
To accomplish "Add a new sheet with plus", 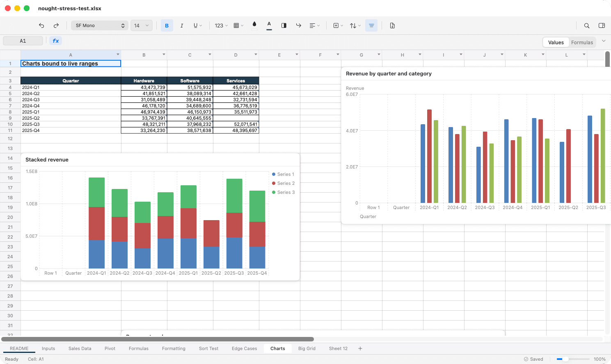I will [x=360, y=348].
